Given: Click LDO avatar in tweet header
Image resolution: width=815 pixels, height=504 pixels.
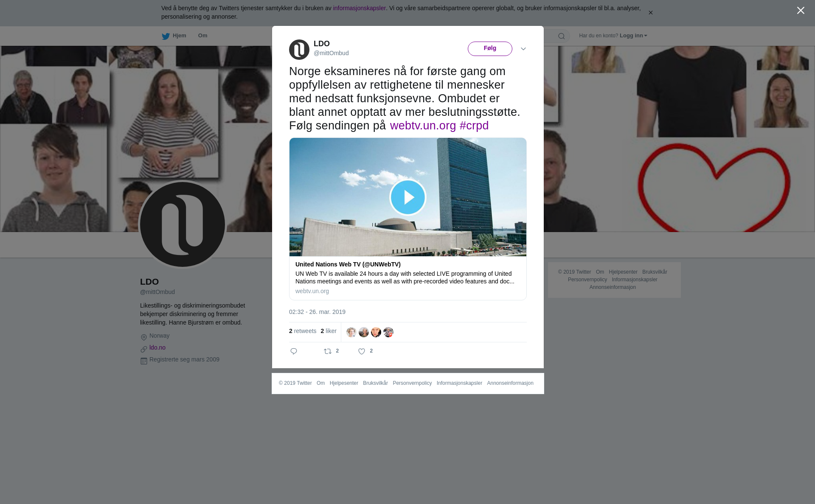Looking at the screenshot, I should 299,50.
